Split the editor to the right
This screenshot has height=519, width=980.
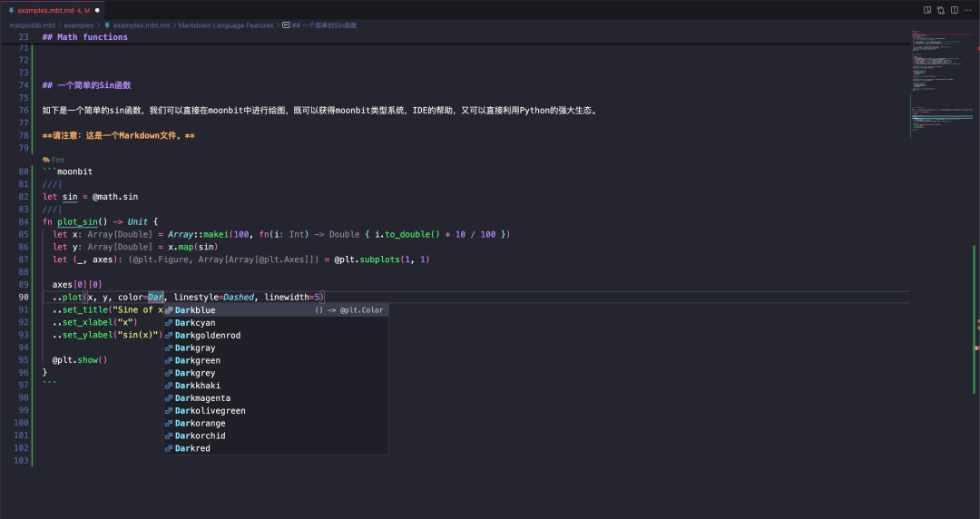[955, 10]
